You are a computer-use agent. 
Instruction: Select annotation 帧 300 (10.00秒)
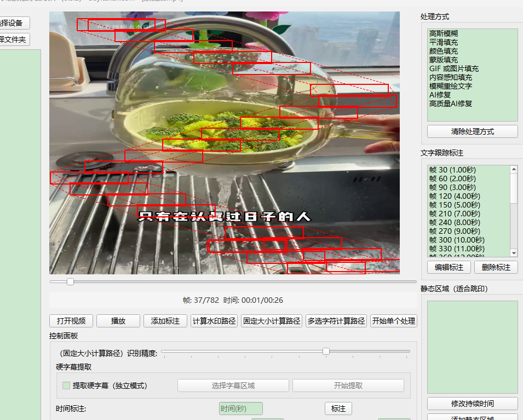pos(457,240)
